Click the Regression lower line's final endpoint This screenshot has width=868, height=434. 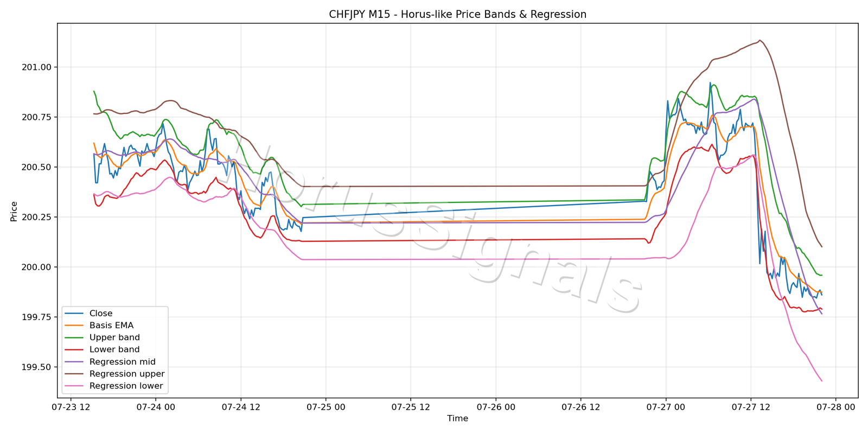coord(822,381)
